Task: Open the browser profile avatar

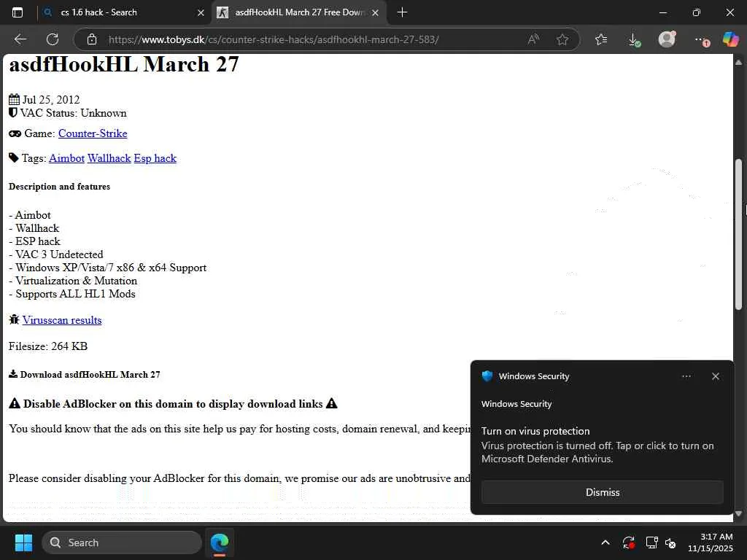Action: (x=667, y=39)
